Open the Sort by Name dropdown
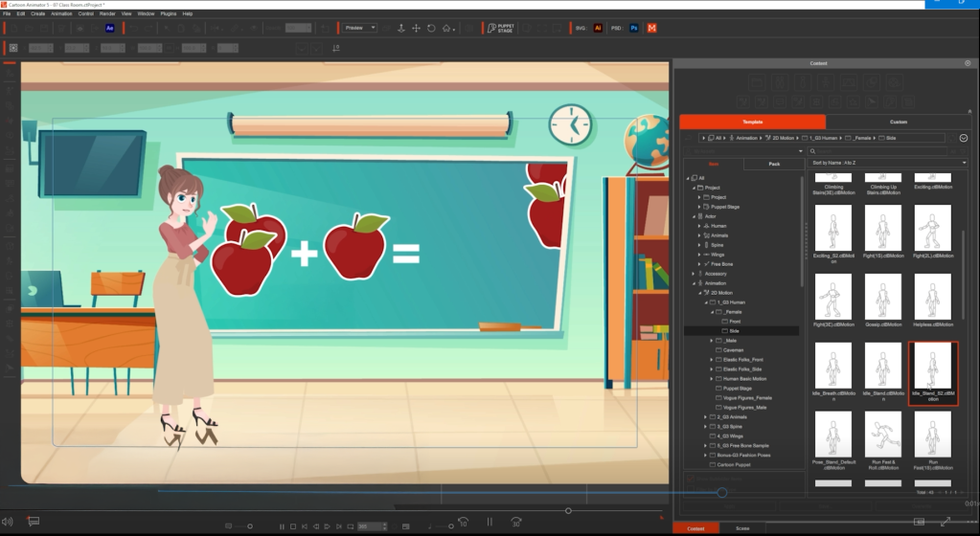Image resolution: width=980 pixels, height=536 pixels. [888, 164]
